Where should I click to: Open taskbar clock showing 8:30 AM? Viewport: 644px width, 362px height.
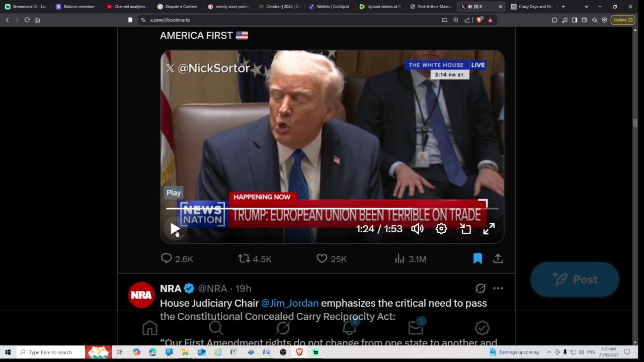(x=608, y=352)
